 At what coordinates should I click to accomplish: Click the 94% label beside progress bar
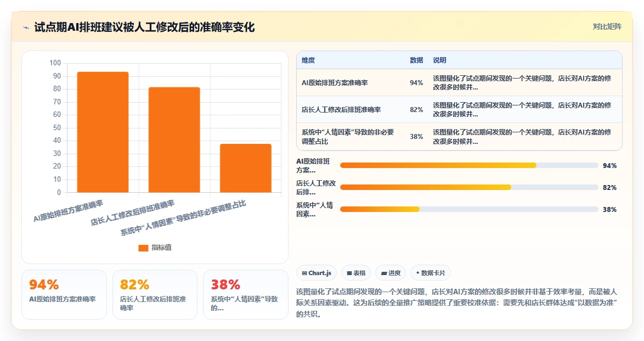click(609, 165)
